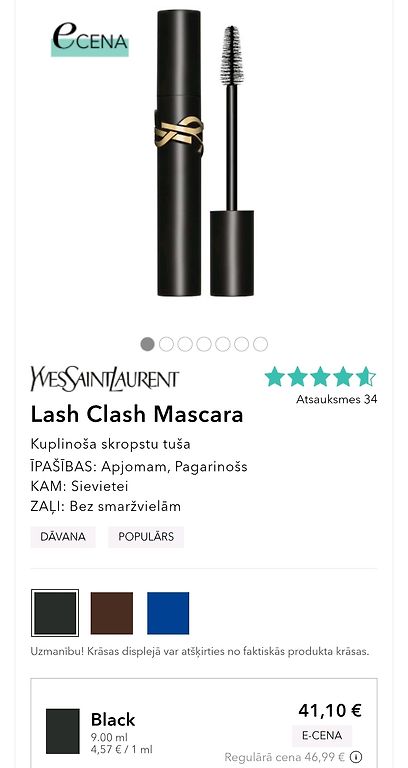
Task: Click the five-star rating icons
Action: 320,377
